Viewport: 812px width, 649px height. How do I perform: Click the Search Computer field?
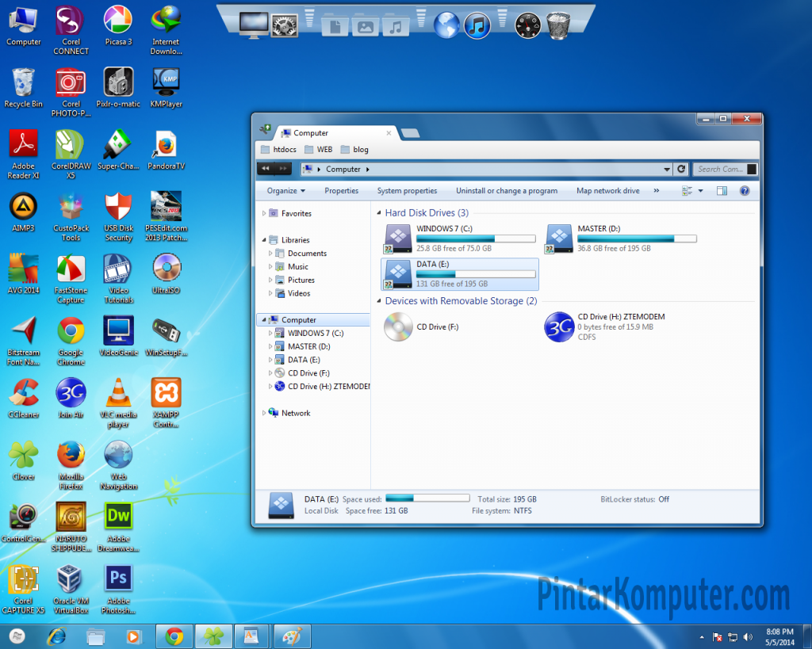click(719, 170)
